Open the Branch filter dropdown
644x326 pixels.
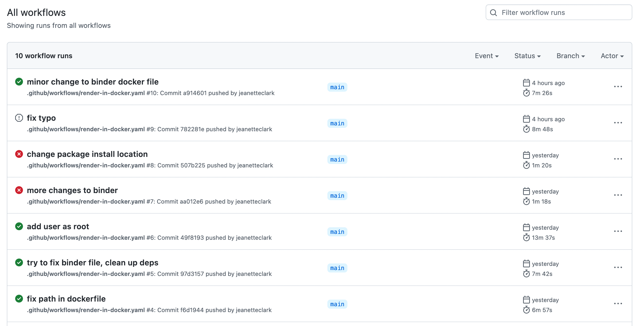[570, 56]
